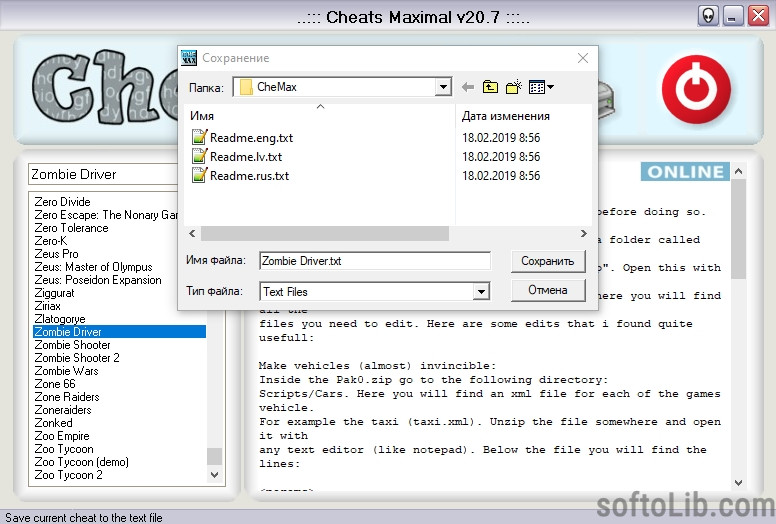Go up one folder level icon

point(490,87)
